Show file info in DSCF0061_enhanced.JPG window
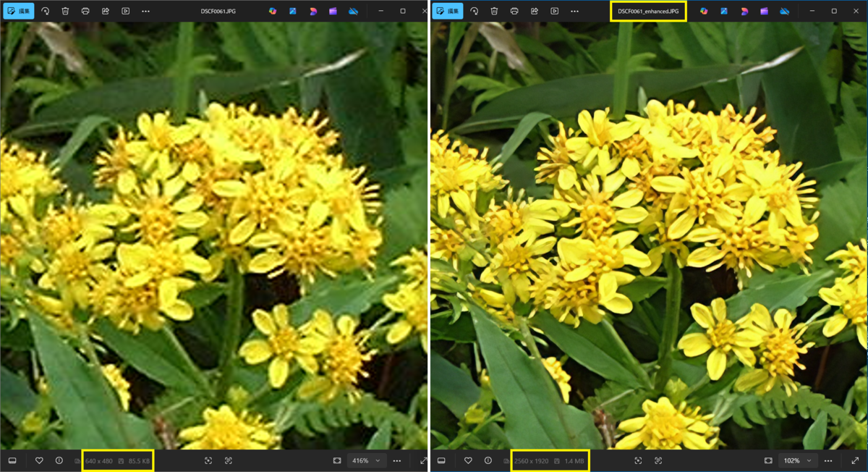Screen dimensions: 868x472 click(x=488, y=460)
